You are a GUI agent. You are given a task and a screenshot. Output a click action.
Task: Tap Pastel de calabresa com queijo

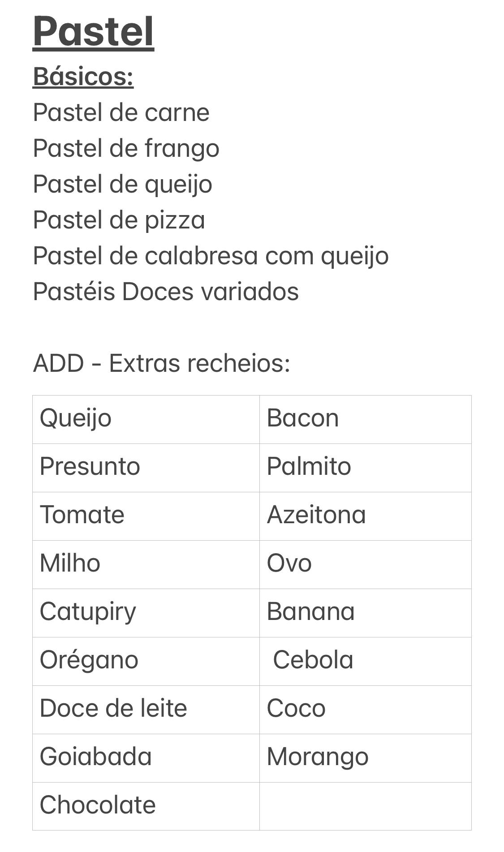(211, 256)
